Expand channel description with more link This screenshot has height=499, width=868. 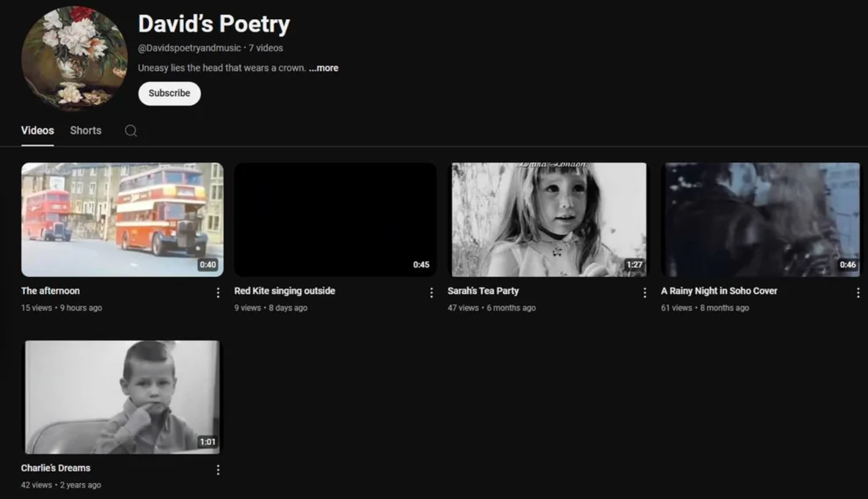point(324,68)
